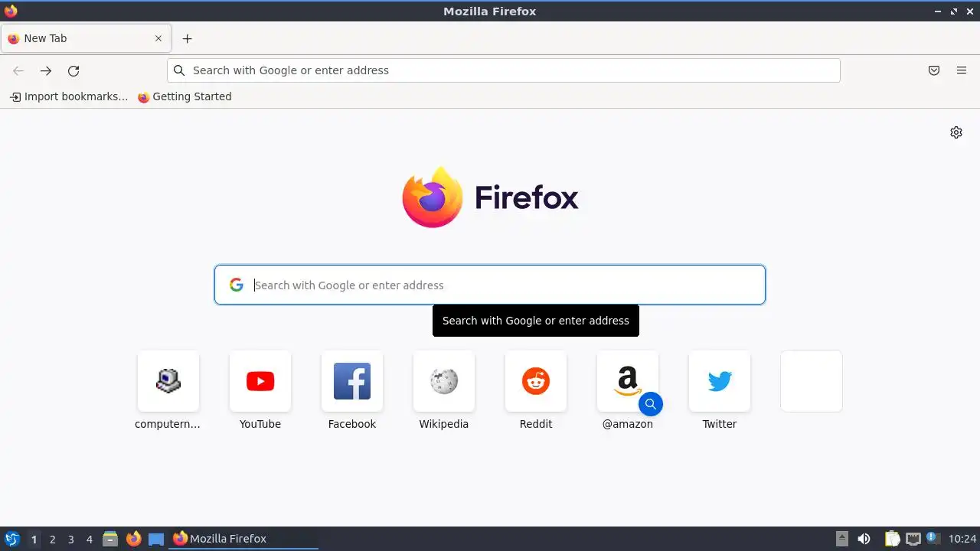Image resolution: width=980 pixels, height=551 pixels.
Task: Click the address bar search field
Action: 504,70
